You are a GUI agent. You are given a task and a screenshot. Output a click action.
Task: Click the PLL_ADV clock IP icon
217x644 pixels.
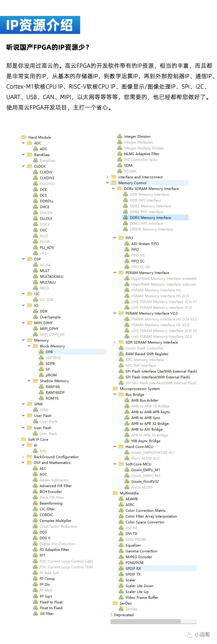pos(36,247)
